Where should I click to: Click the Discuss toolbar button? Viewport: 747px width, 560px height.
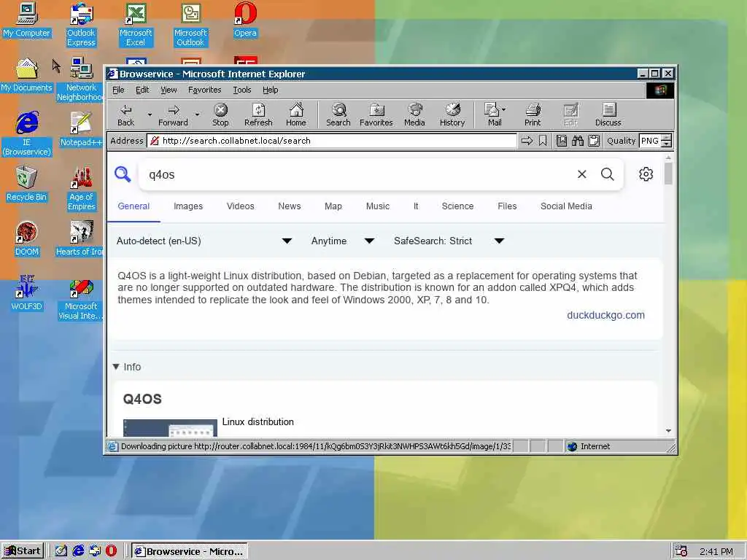[608, 114]
